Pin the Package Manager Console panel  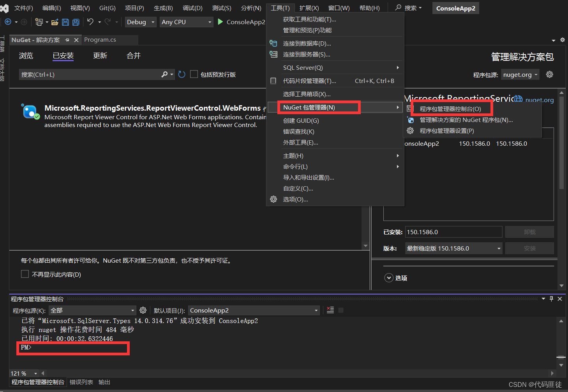(x=551, y=298)
